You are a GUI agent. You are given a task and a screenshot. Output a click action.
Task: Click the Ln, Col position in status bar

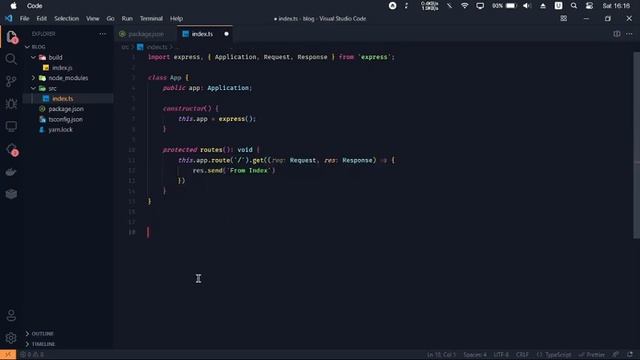pos(441,355)
